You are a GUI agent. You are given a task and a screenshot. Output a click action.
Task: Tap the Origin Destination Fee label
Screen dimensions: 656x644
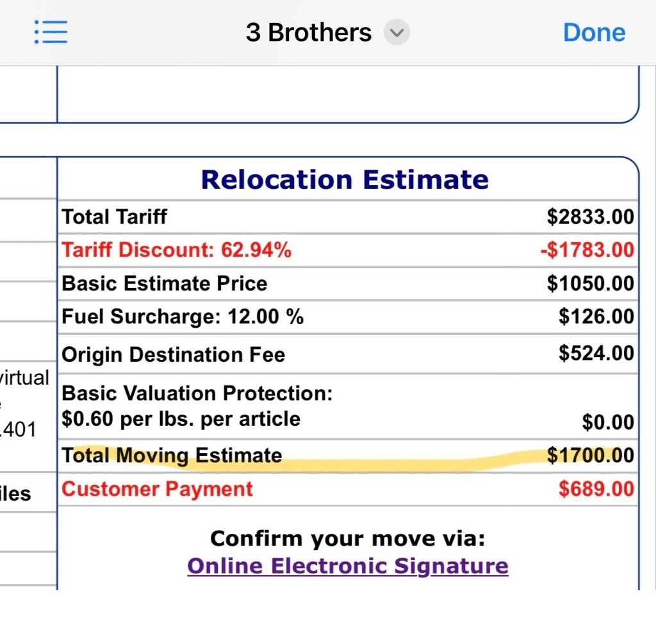(173, 355)
